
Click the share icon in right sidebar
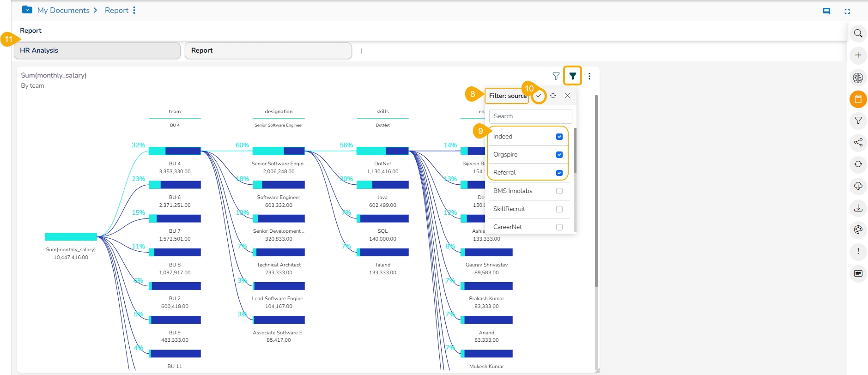click(858, 142)
